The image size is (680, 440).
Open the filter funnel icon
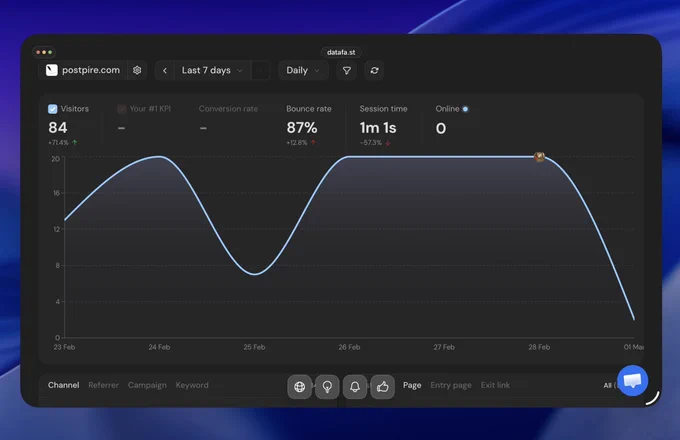pos(347,70)
